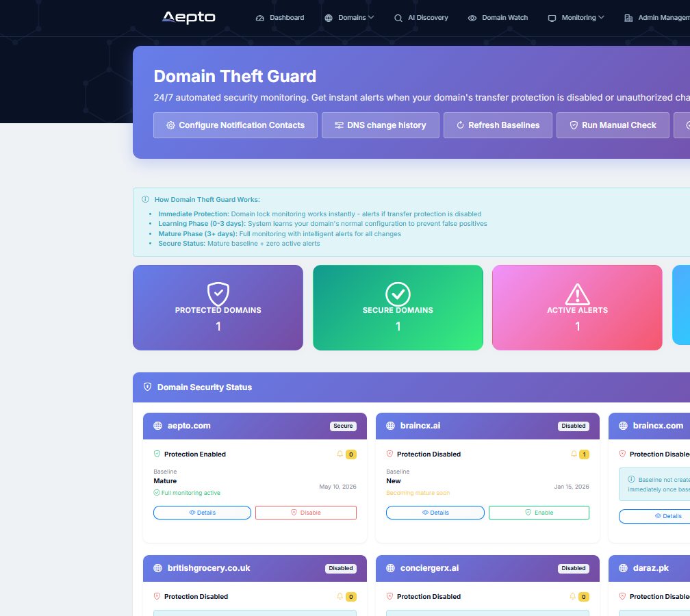Click the Disabled badge on conciergerx.ai
The image size is (690, 616).
[574, 569]
